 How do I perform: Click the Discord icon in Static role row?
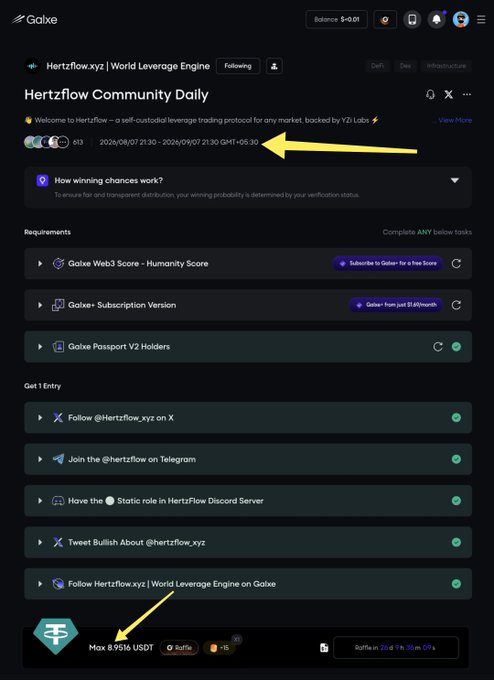pyautogui.click(x=58, y=500)
